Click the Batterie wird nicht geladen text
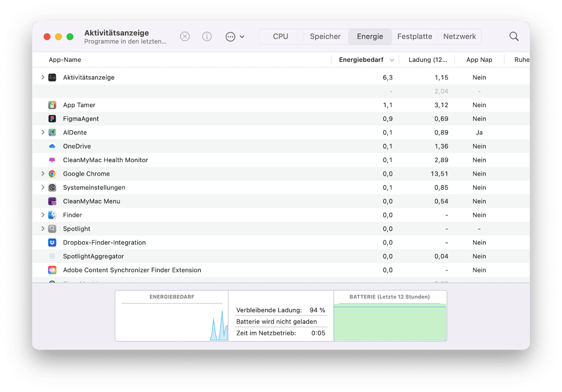The height and width of the screenshot is (392, 562). point(276,321)
